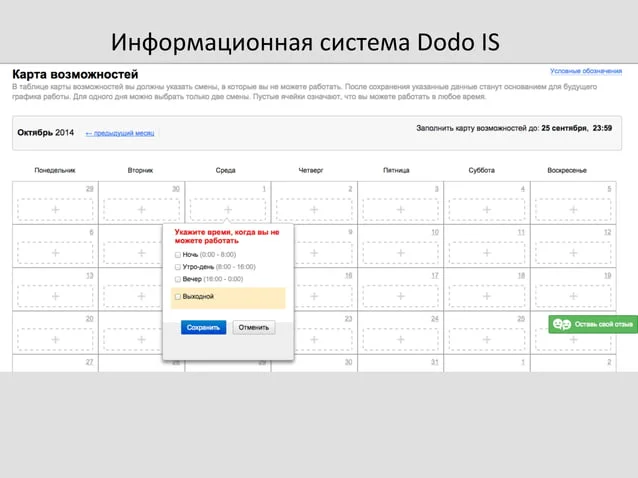Click day number 27 in last row
This screenshot has width=638, height=478.
pyautogui.click(x=90, y=362)
